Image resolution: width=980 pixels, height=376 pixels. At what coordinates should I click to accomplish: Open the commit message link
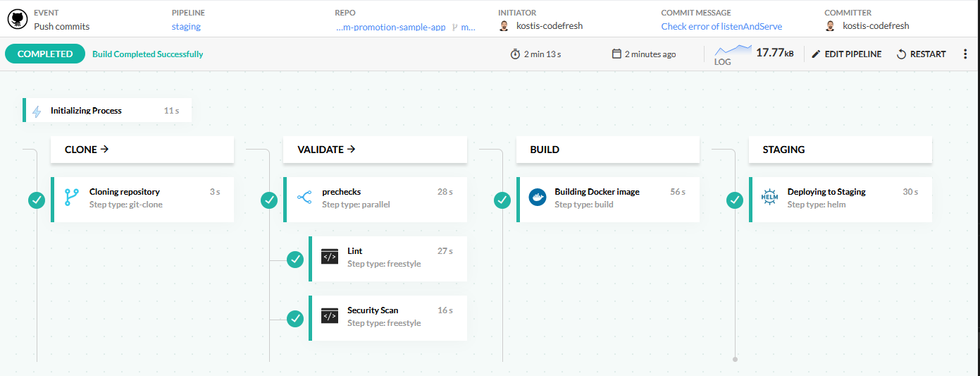(721, 27)
